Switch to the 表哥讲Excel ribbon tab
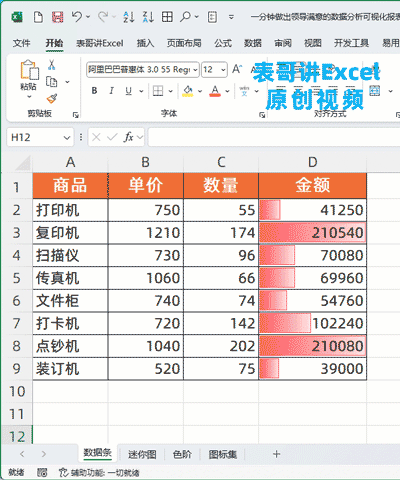 pyautogui.click(x=100, y=43)
